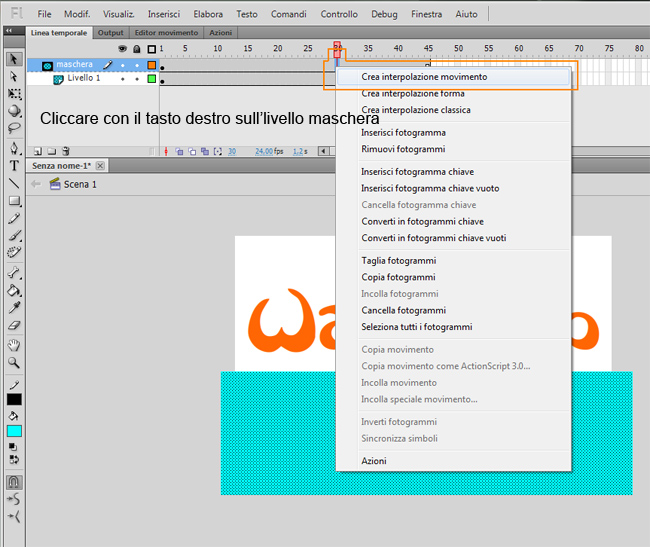650x547 pixels.
Task: Toggle lock for all layers padlock icon
Action: pos(137,49)
